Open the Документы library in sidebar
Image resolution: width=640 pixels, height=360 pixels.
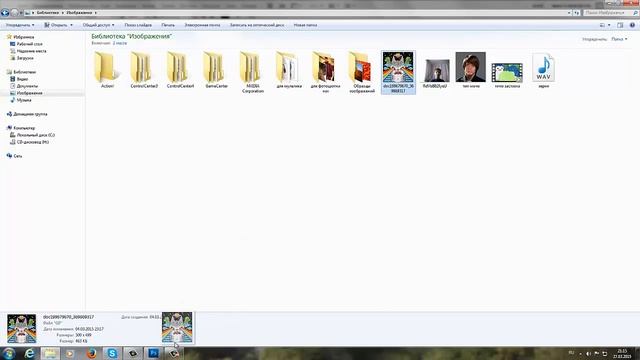pyautogui.click(x=27, y=86)
